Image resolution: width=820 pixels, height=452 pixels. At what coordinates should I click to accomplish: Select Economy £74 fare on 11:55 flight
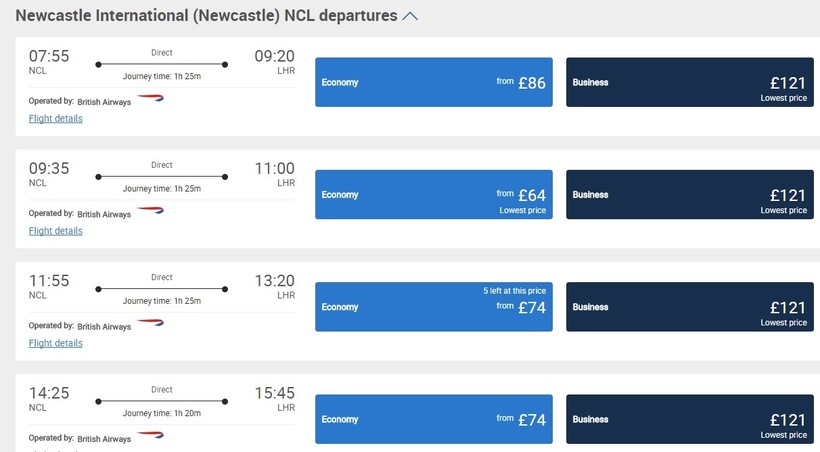click(x=434, y=307)
